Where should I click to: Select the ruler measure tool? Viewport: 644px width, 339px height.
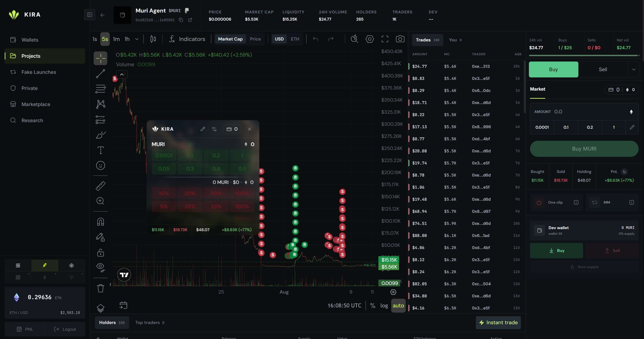click(x=101, y=186)
